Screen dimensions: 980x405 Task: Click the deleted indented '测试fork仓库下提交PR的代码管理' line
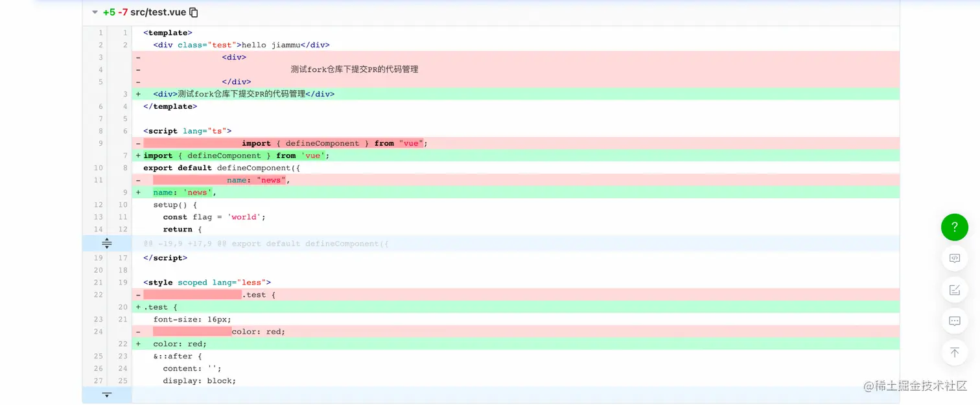coord(515,70)
